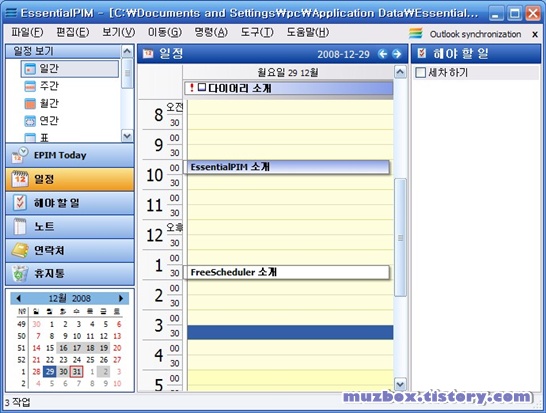Open the EssentialPIM 소개 appointment
546x413 pixels.
point(287,167)
